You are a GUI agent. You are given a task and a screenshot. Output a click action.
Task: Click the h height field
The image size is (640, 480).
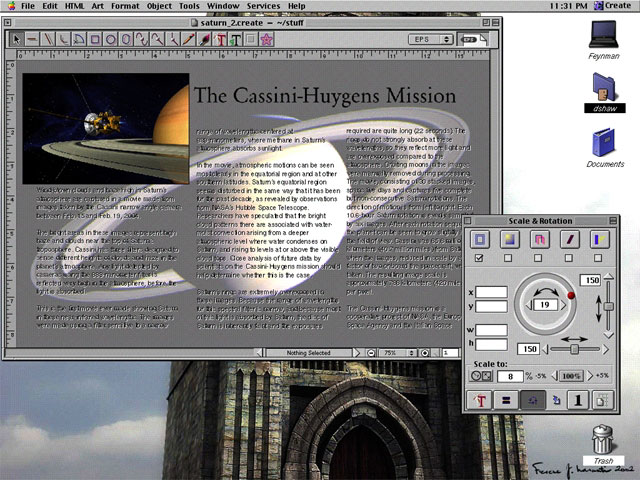(x=491, y=344)
